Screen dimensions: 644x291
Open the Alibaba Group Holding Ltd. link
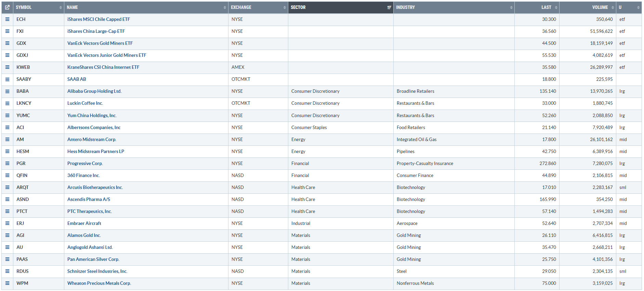(94, 91)
